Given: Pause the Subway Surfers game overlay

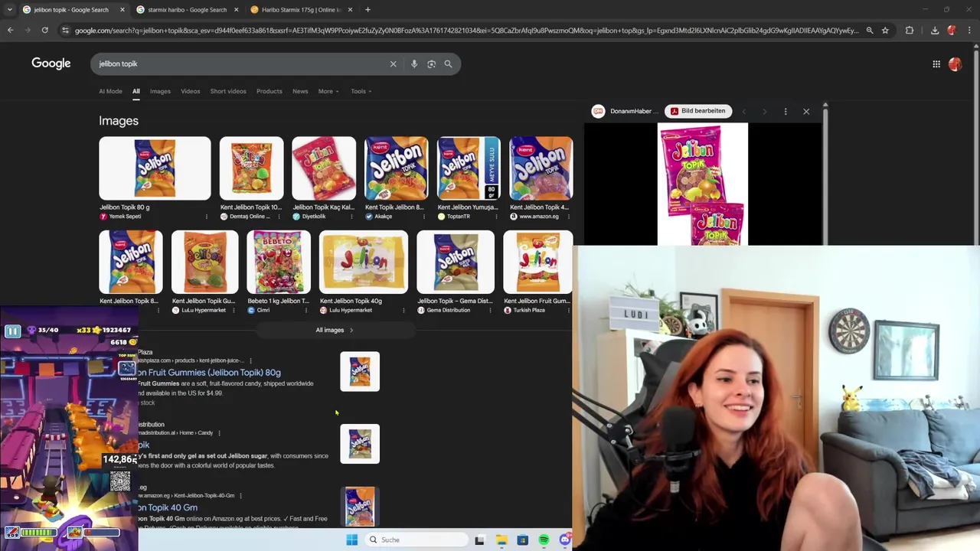Looking at the screenshot, I should click(x=12, y=331).
